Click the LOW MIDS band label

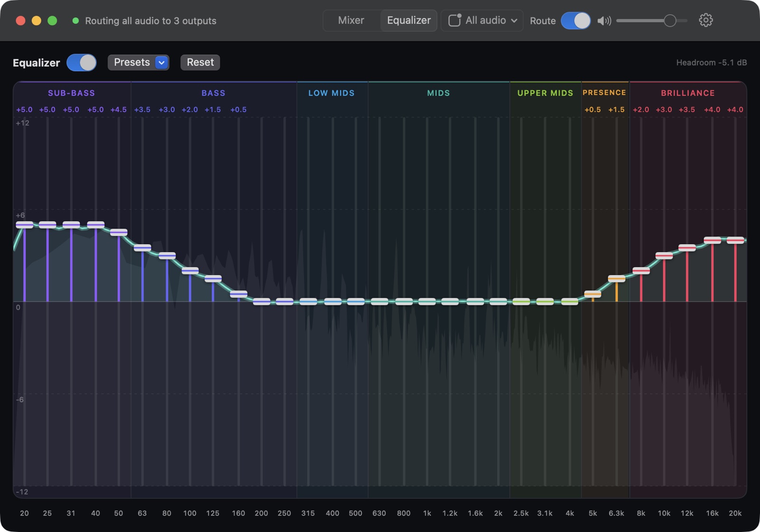pos(332,93)
